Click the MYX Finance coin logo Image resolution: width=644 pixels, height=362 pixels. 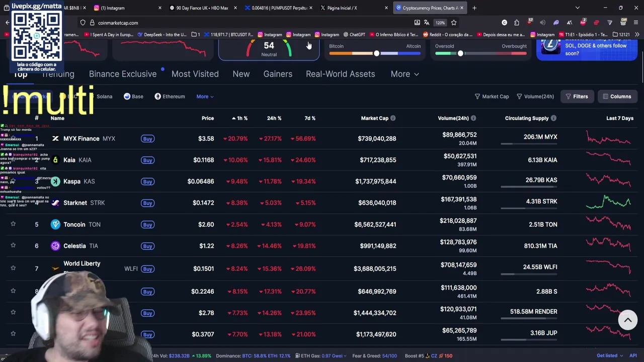point(55,138)
